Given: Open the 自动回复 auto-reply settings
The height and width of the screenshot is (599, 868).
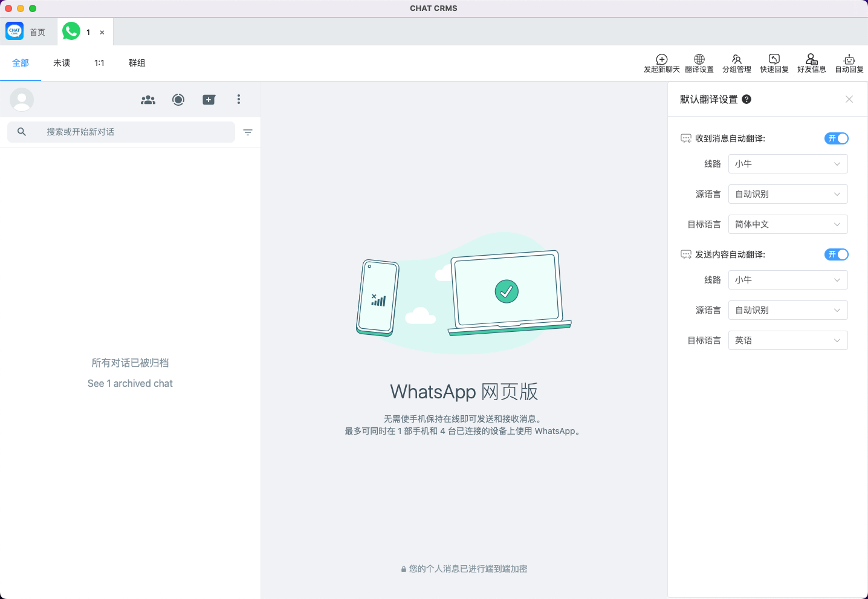Looking at the screenshot, I should (849, 63).
